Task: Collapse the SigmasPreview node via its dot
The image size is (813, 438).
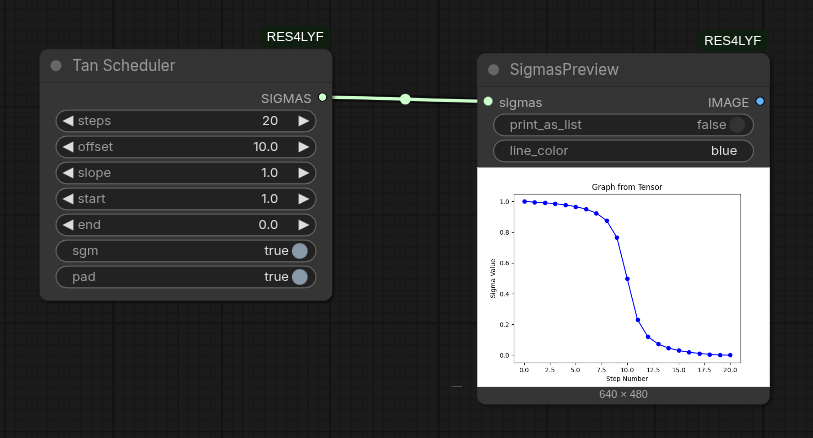Action: click(494, 69)
